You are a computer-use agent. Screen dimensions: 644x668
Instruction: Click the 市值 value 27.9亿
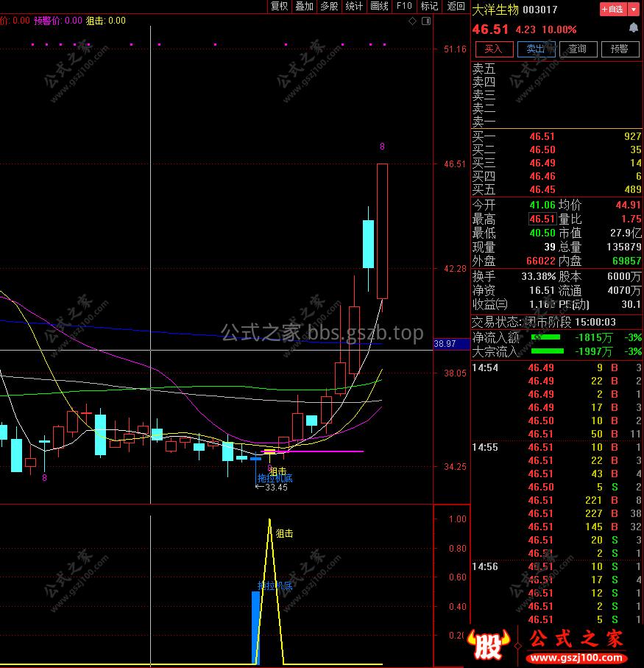pyautogui.click(x=626, y=233)
